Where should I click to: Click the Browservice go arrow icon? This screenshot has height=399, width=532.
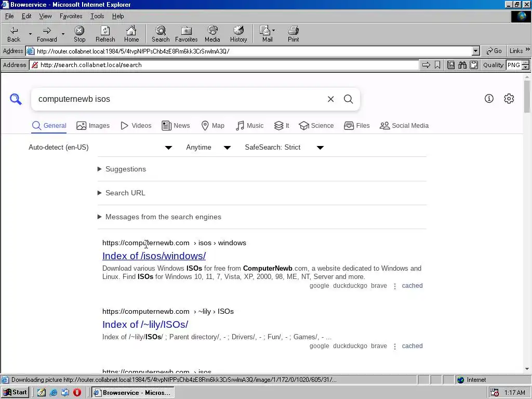pos(426,65)
